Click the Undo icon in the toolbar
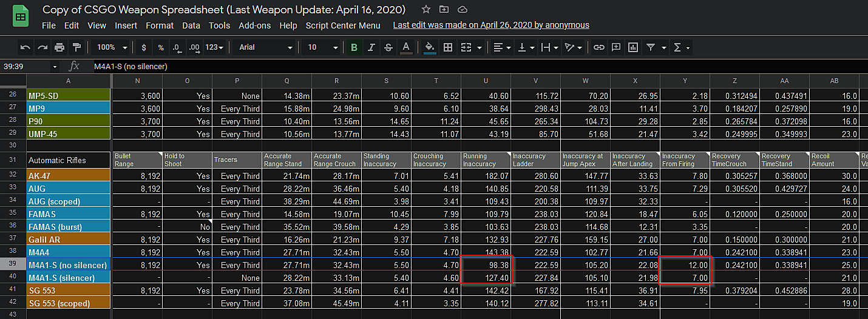868x319 pixels. coord(25,47)
